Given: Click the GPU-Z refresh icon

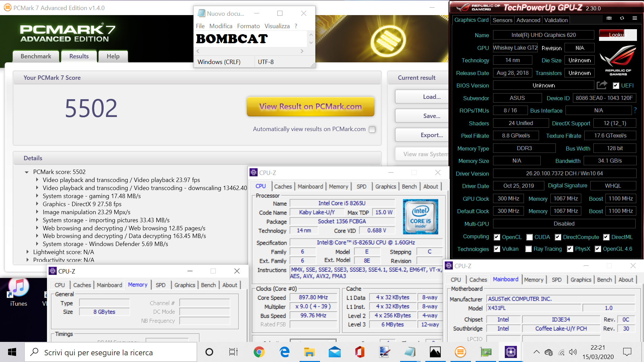Looking at the screenshot, I should [622, 18].
